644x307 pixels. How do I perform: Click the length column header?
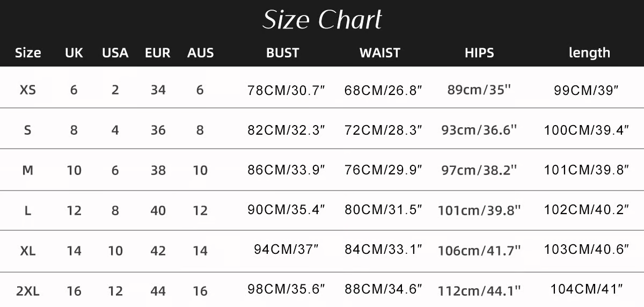pos(589,53)
